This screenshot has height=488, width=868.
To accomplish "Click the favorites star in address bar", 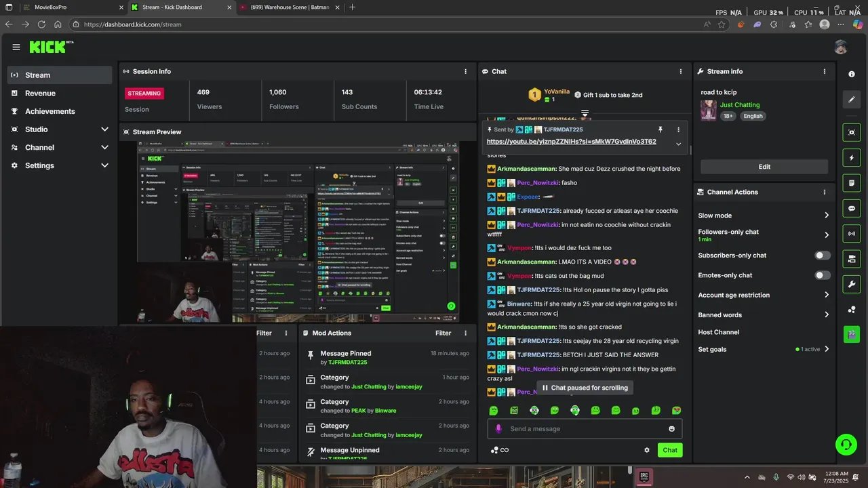I will tap(722, 24).
